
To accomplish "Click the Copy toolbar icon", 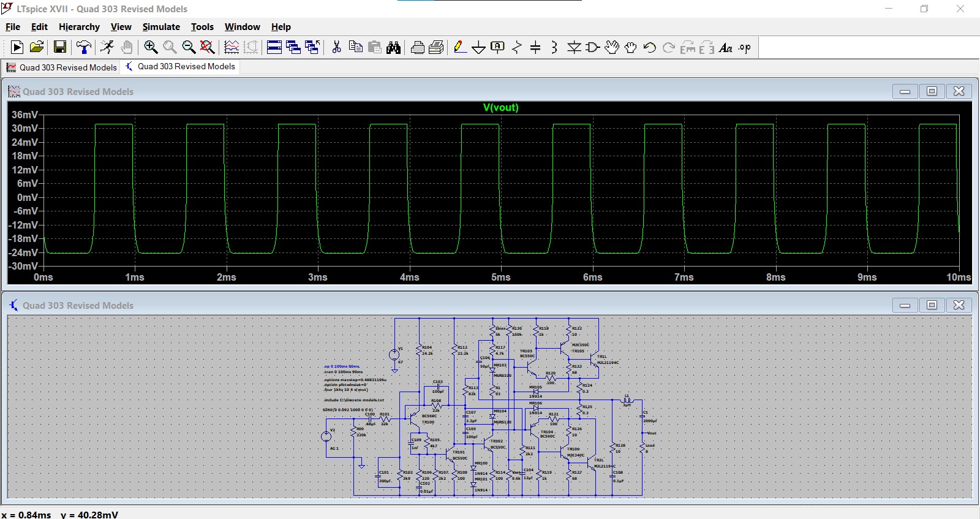I will pos(355,47).
